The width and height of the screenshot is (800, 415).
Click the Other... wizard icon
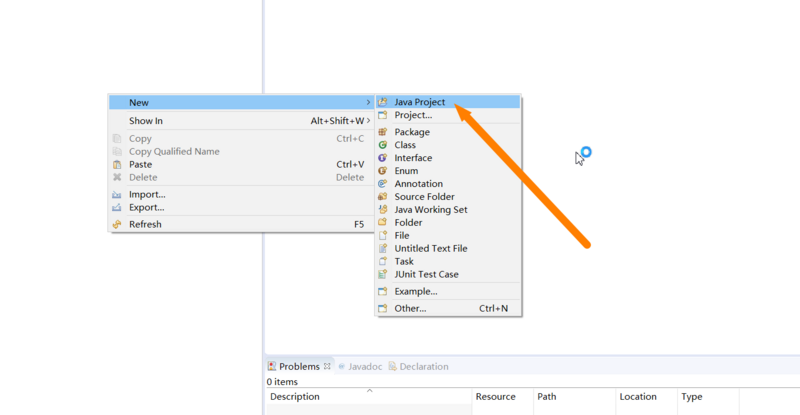click(x=383, y=308)
